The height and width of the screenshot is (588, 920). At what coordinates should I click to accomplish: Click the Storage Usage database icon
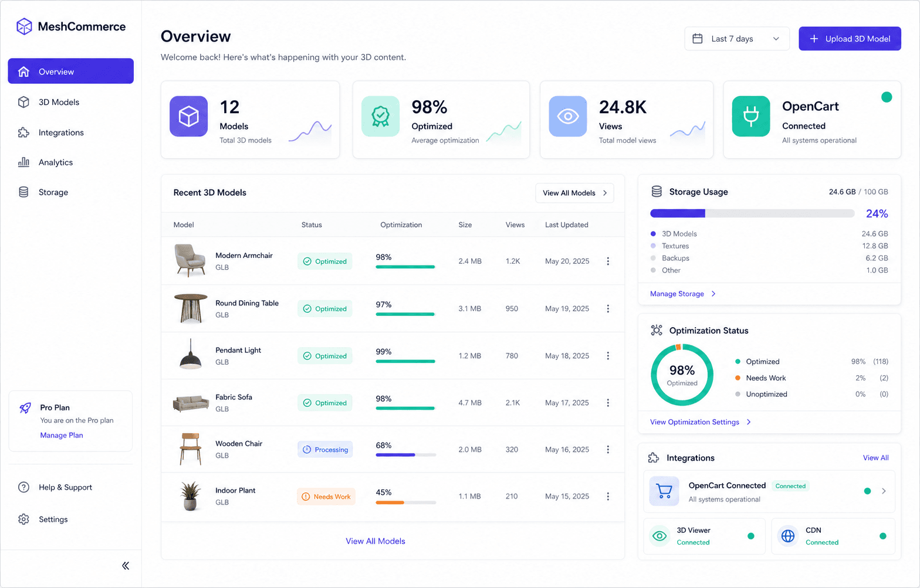coord(657,192)
